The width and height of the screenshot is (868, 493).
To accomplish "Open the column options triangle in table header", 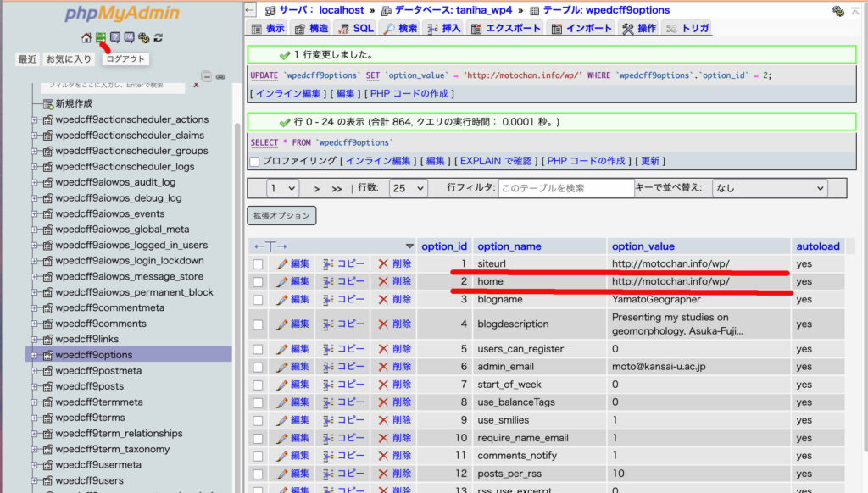I will (409, 246).
